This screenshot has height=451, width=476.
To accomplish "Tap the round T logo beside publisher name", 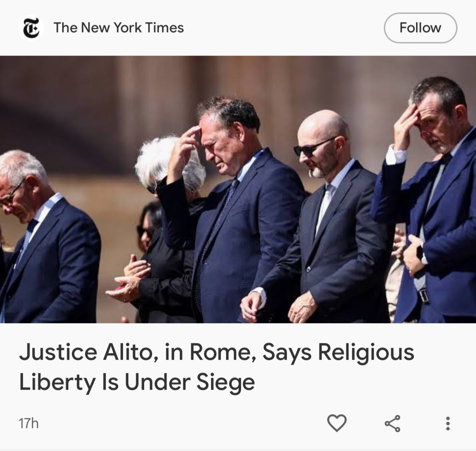I will coord(31,28).
